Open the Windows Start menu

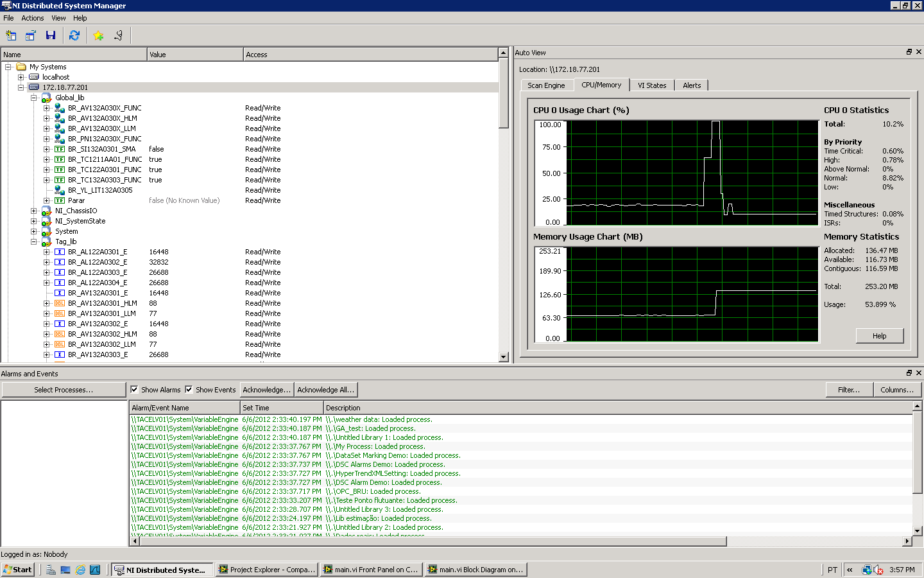pos(17,570)
